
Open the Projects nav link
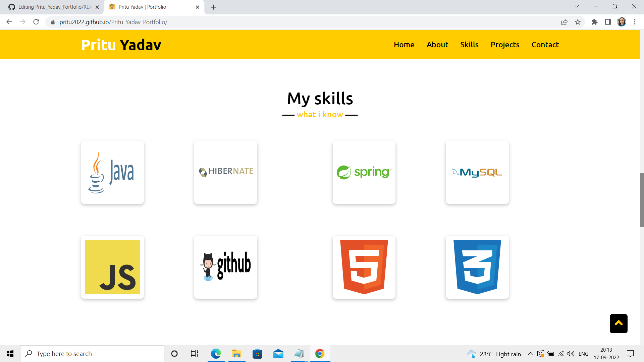point(505,45)
